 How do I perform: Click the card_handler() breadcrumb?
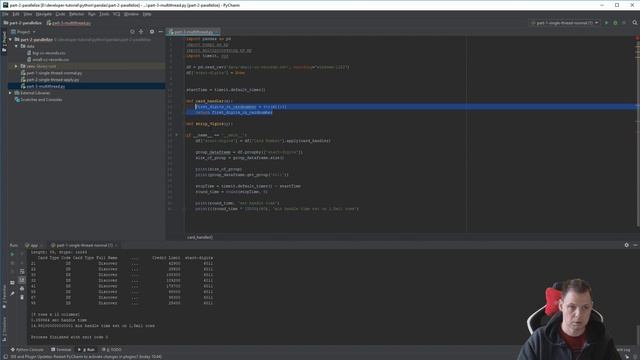point(200,237)
